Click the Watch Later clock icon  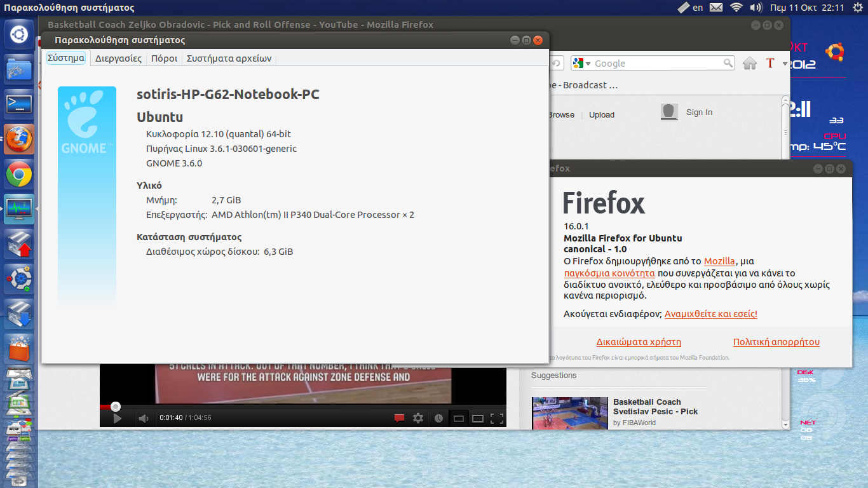438,418
